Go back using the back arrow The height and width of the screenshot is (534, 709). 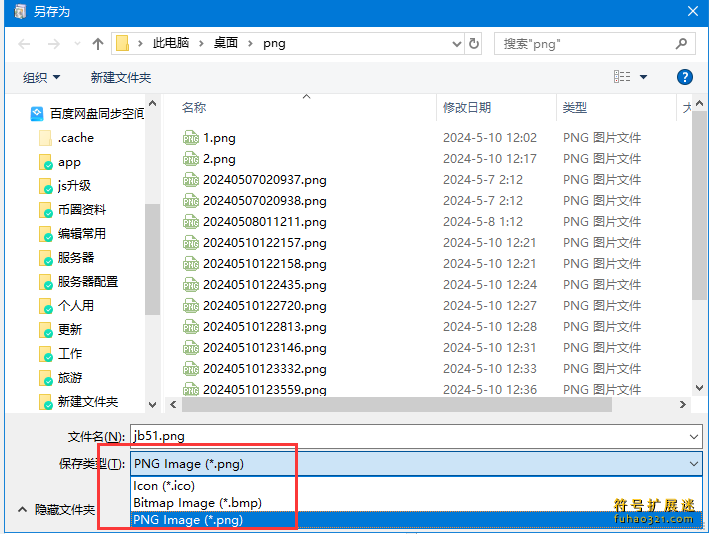pos(24,44)
